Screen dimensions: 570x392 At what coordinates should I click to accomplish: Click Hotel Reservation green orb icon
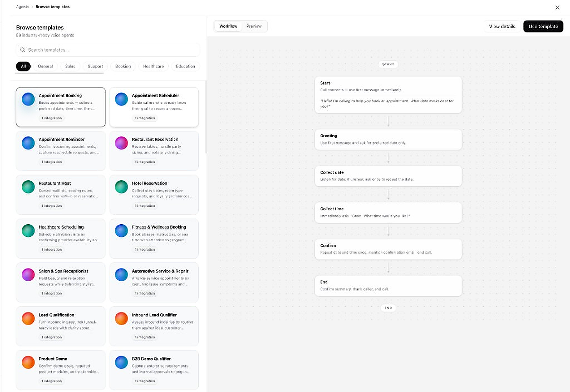tap(121, 187)
